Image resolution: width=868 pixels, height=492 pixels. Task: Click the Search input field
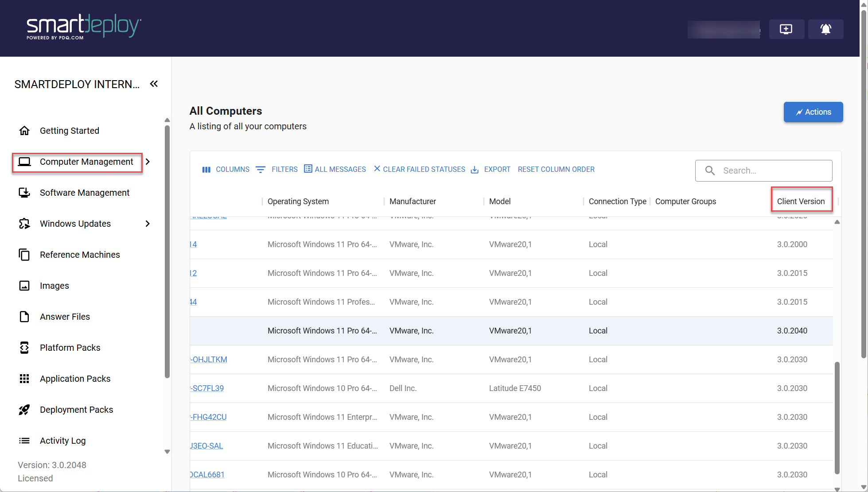tap(771, 170)
